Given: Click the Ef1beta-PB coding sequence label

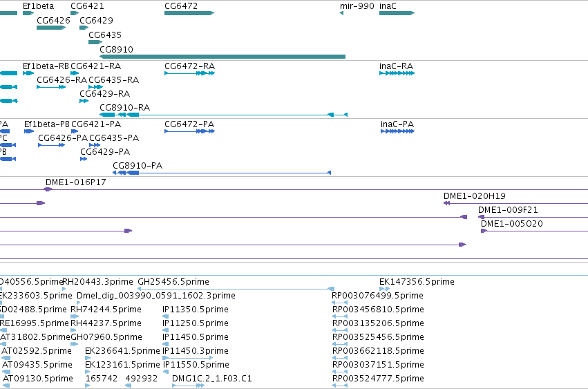Looking at the screenshot, I should [47, 124].
